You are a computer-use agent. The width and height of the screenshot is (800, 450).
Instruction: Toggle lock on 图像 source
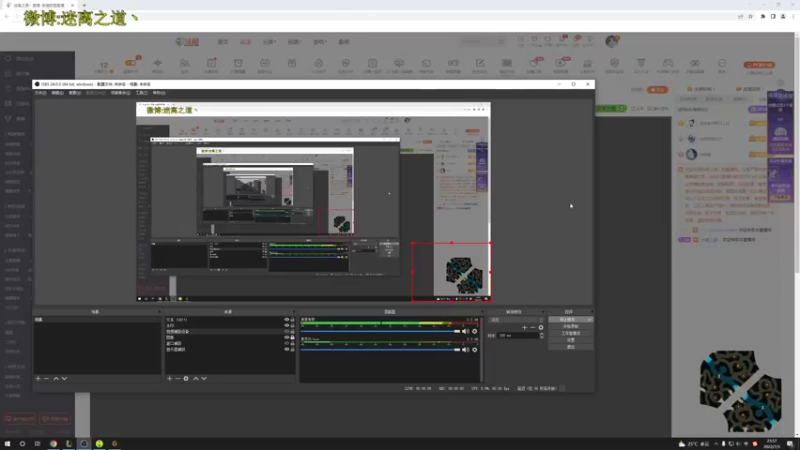[292, 338]
